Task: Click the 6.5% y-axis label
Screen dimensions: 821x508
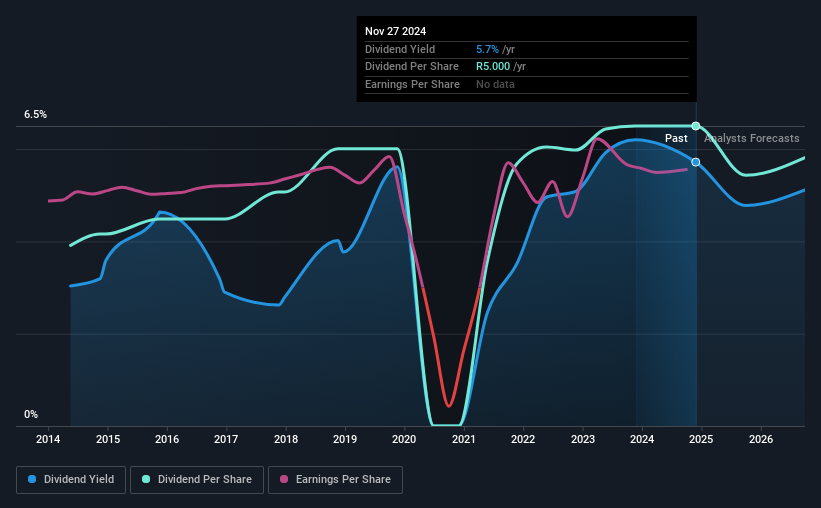Action: click(x=36, y=115)
